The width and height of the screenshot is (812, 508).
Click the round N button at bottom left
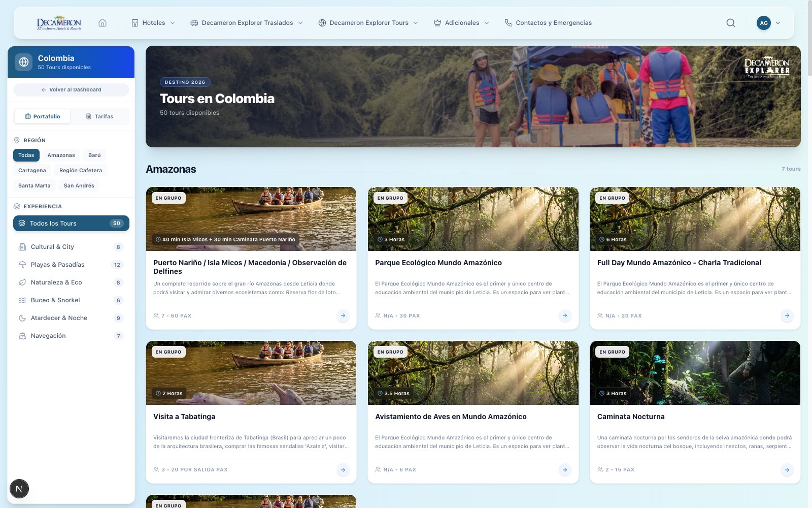19,489
